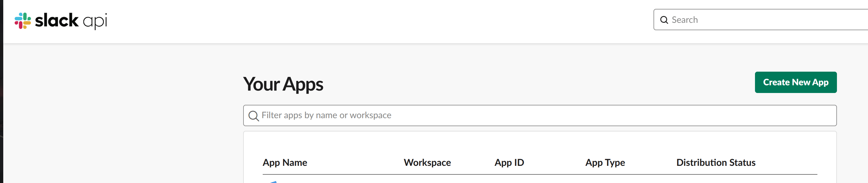Click the colorful Slack hashtag logo
The width and height of the screenshot is (868, 183).
pyautogui.click(x=22, y=20)
